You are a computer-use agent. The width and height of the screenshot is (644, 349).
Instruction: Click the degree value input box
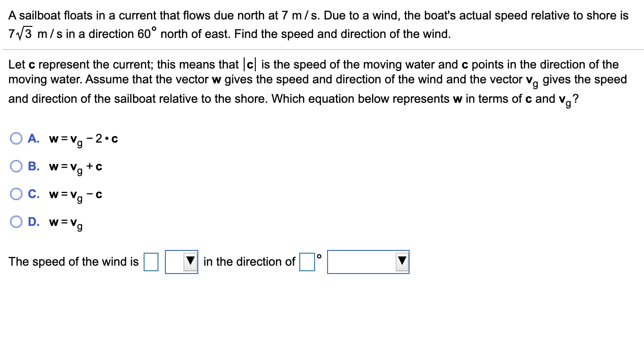tap(307, 262)
